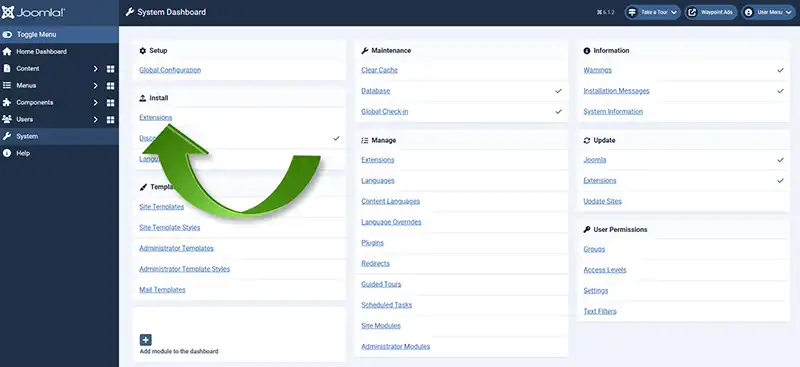Open Global Configuration link
This screenshot has height=367, width=800.
click(x=170, y=70)
